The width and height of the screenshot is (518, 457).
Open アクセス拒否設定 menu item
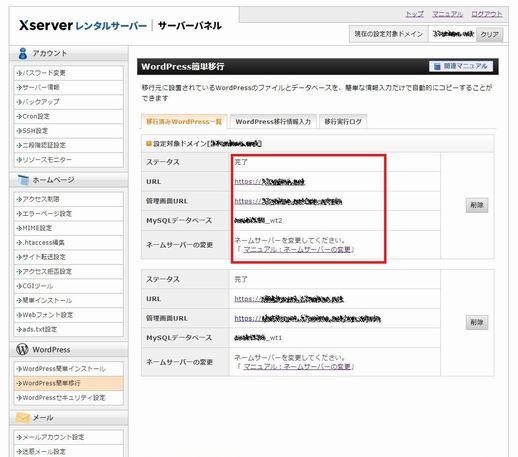(69, 271)
